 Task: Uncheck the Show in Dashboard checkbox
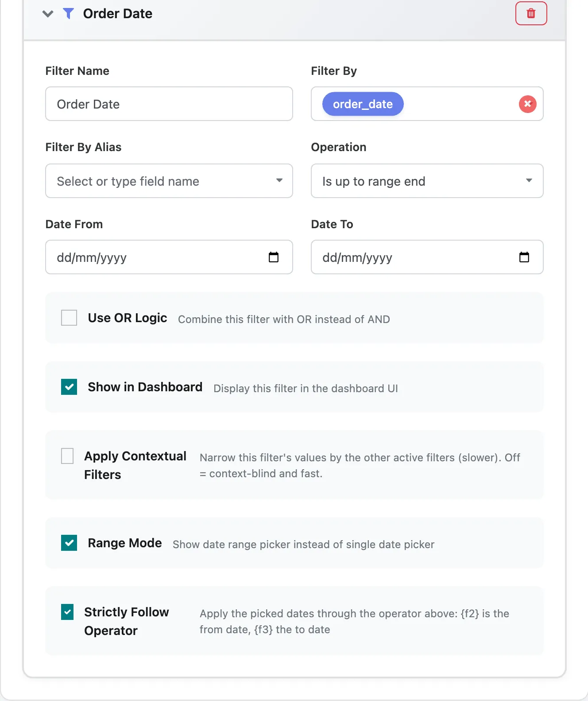coord(69,387)
